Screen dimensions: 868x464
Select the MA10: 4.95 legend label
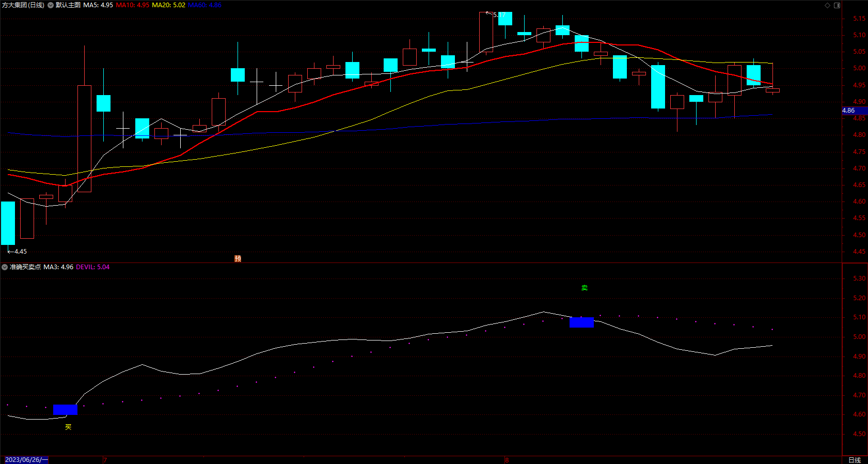(x=133, y=5)
